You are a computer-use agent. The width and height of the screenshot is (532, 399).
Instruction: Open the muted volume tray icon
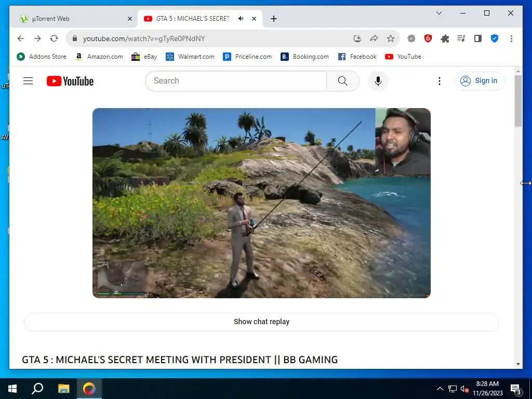click(464, 389)
